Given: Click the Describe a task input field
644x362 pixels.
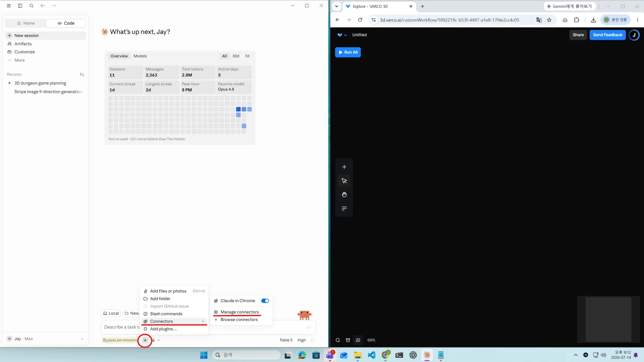Looking at the screenshot, I should (208, 327).
